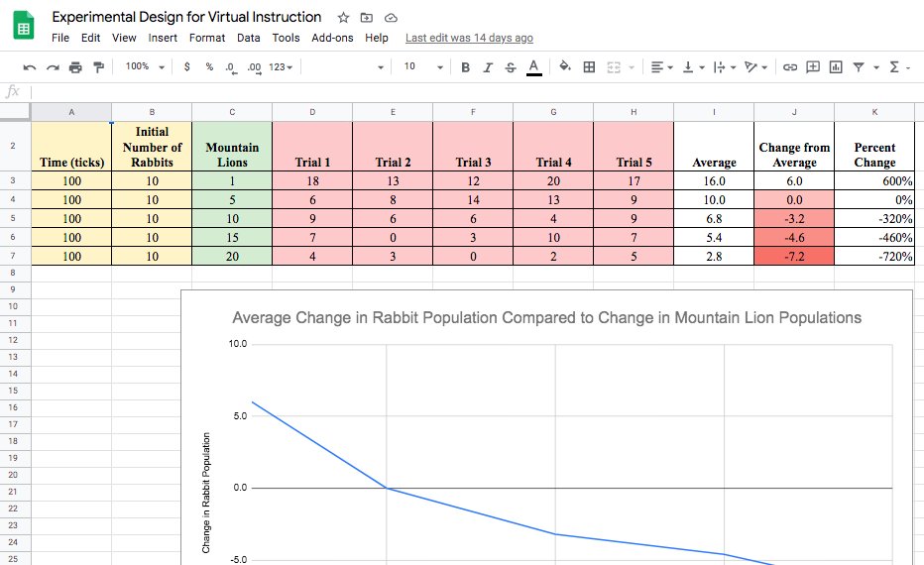Increase decimal places
Screen dimensions: 924x565
254,67
